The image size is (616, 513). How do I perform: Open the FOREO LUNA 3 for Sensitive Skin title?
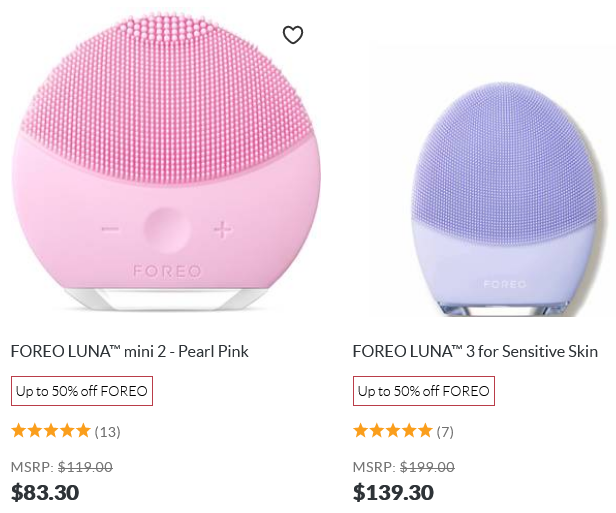coord(475,351)
